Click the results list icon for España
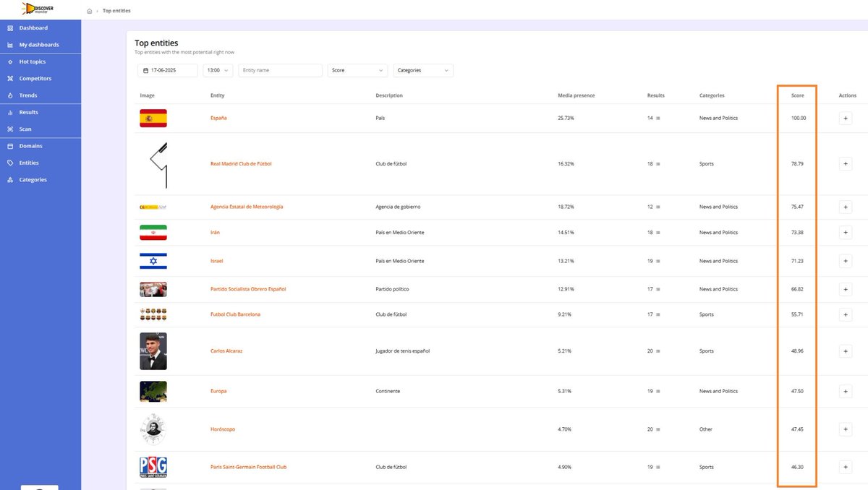Image resolution: width=868 pixels, height=490 pixels. point(658,118)
